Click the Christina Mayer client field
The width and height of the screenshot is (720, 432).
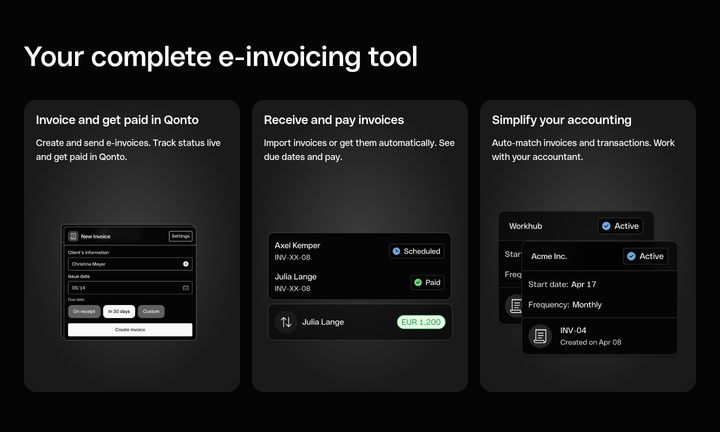[130, 264]
